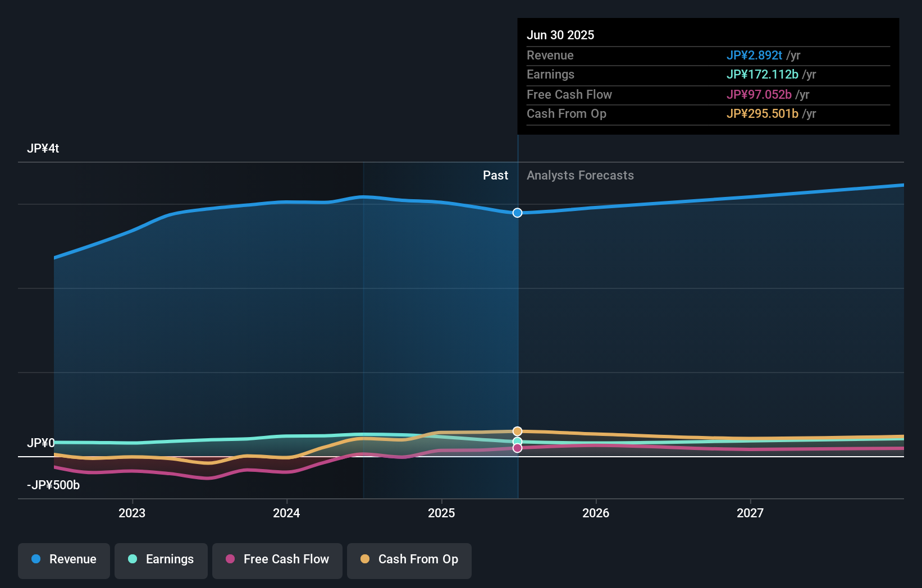Viewport: 922px width, 588px height.
Task: Click the JP¥2.892t revenue value
Action: point(754,55)
